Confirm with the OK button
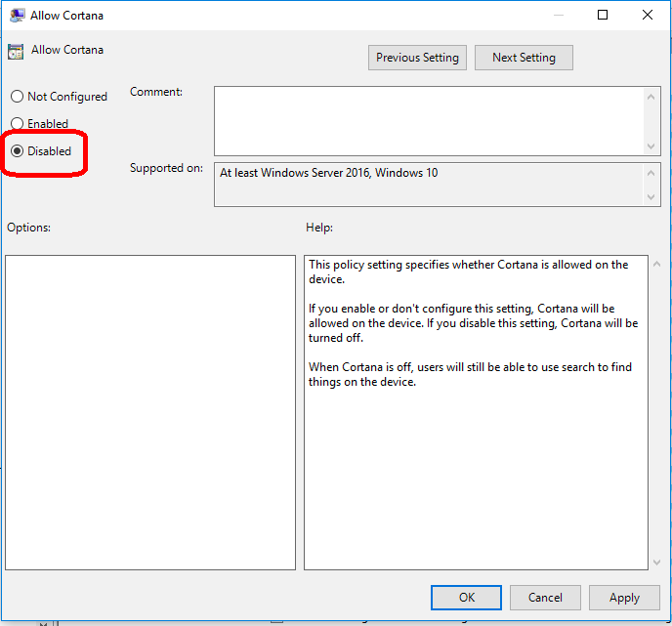This screenshot has width=672, height=626. (466, 598)
